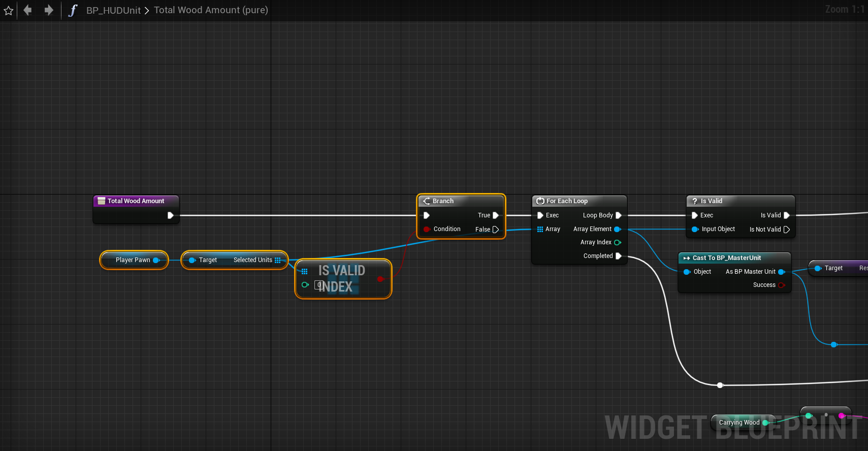
Task: Click the Is Valid exec output pin
Action: pyautogui.click(x=787, y=215)
